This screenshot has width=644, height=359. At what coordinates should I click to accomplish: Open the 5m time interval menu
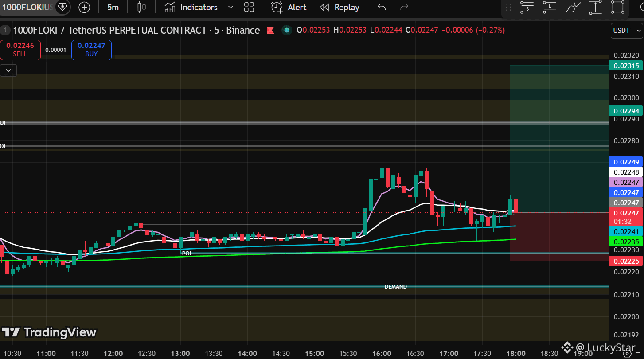pyautogui.click(x=113, y=7)
